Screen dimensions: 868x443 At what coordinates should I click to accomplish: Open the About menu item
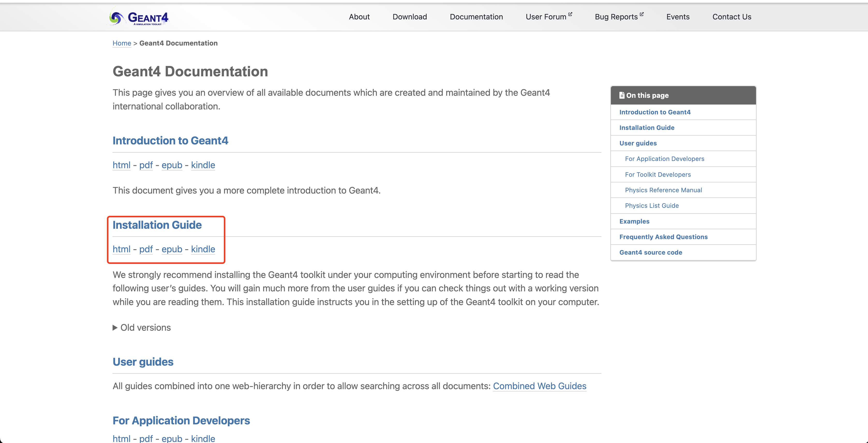pyautogui.click(x=359, y=17)
